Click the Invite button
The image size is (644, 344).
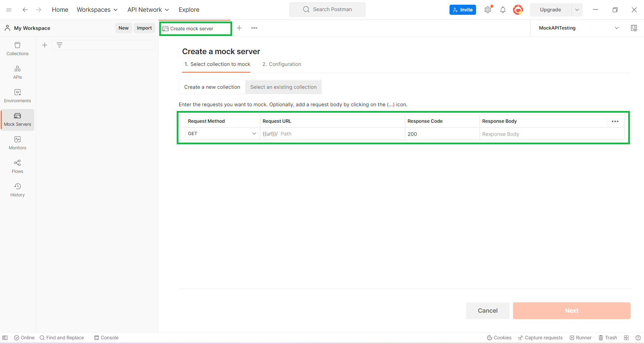point(463,10)
